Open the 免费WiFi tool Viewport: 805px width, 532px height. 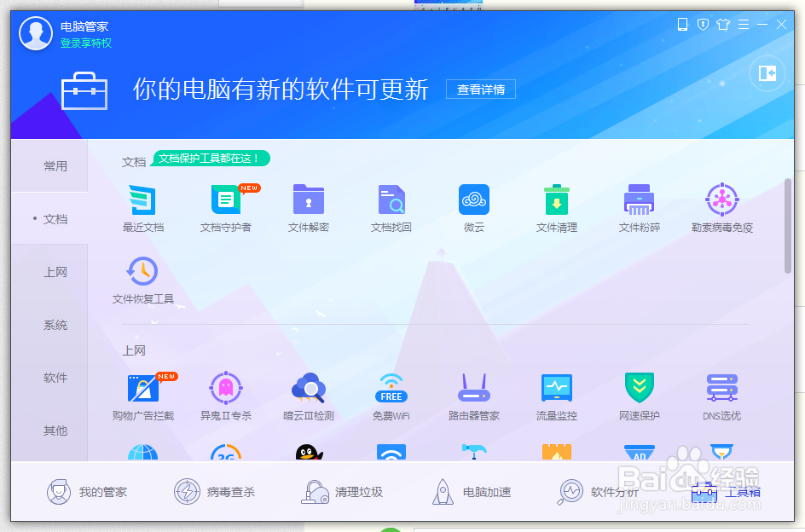tap(391, 396)
